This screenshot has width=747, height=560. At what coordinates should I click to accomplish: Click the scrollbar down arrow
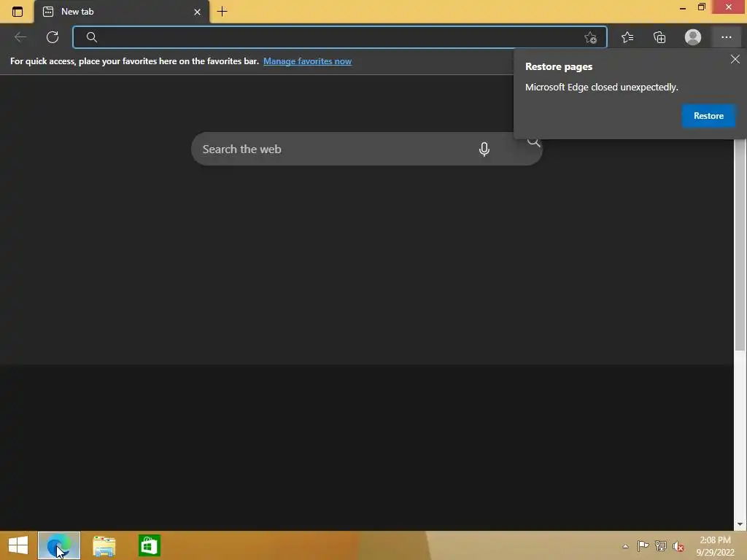pos(740,524)
